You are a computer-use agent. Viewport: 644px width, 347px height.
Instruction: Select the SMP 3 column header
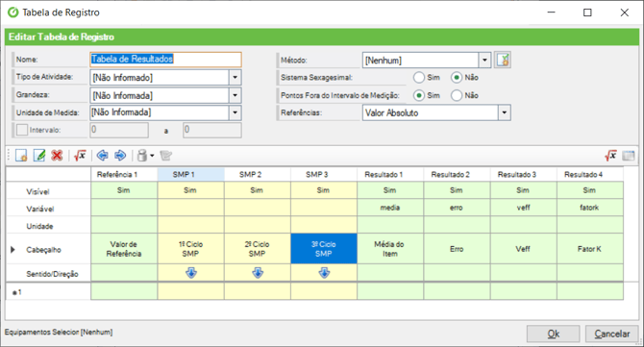[x=324, y=175]
